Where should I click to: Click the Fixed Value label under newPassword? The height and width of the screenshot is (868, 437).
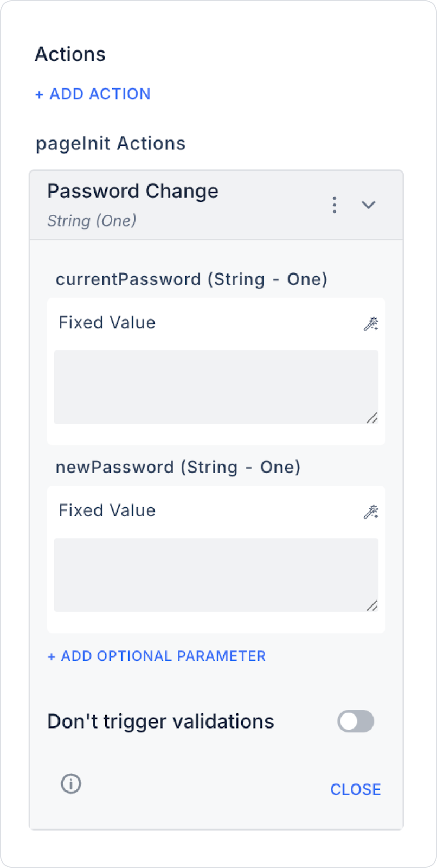pyautogui.click(x=107, y=510)
